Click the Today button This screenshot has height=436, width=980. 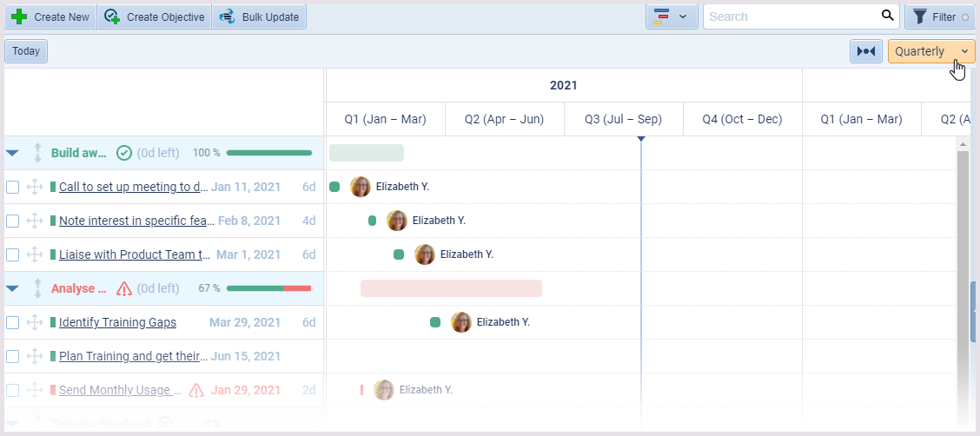pyautogui.click(x=26, y=51)
